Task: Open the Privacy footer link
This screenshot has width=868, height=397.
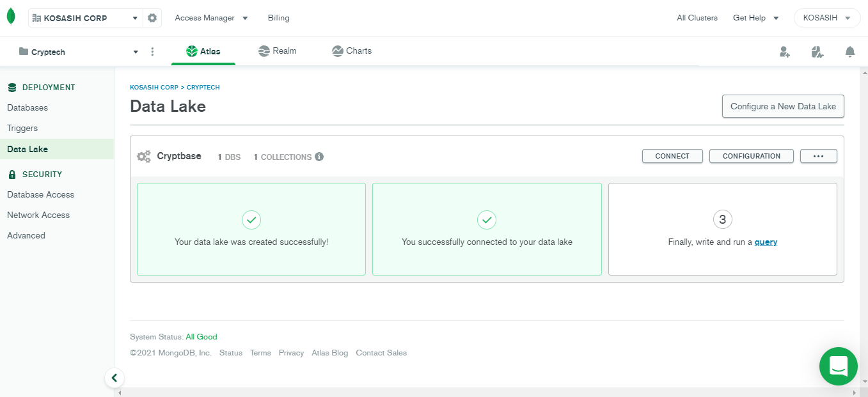Action: pyautogui.click(x=291, y=353)
